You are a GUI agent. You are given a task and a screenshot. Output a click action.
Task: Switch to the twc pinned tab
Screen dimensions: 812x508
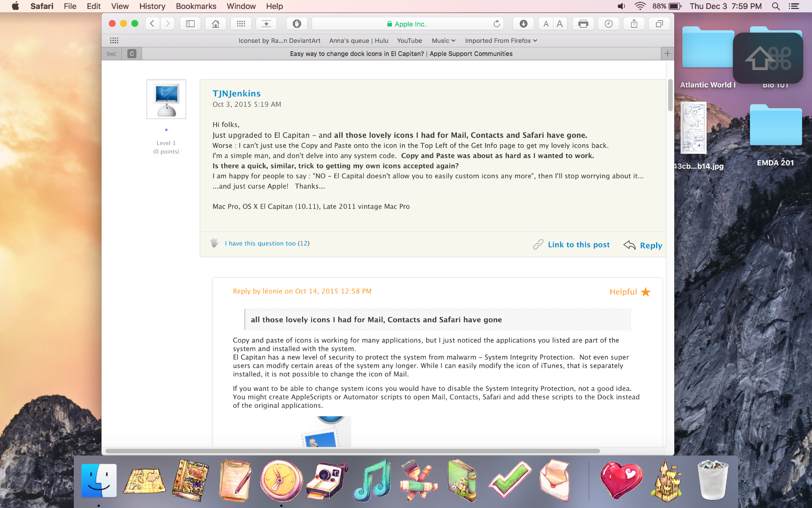[112, 54]
